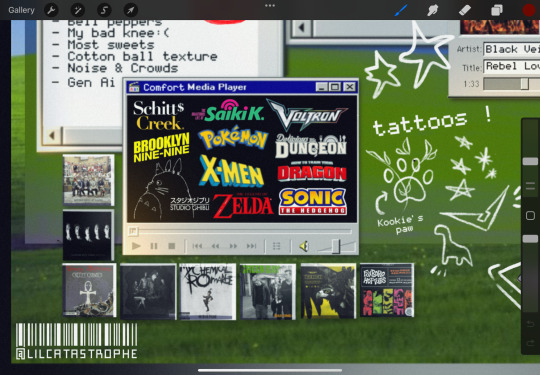Open the Adjustments magic wand menu
This screenshot has width=540, height=375.
point(77,10)
